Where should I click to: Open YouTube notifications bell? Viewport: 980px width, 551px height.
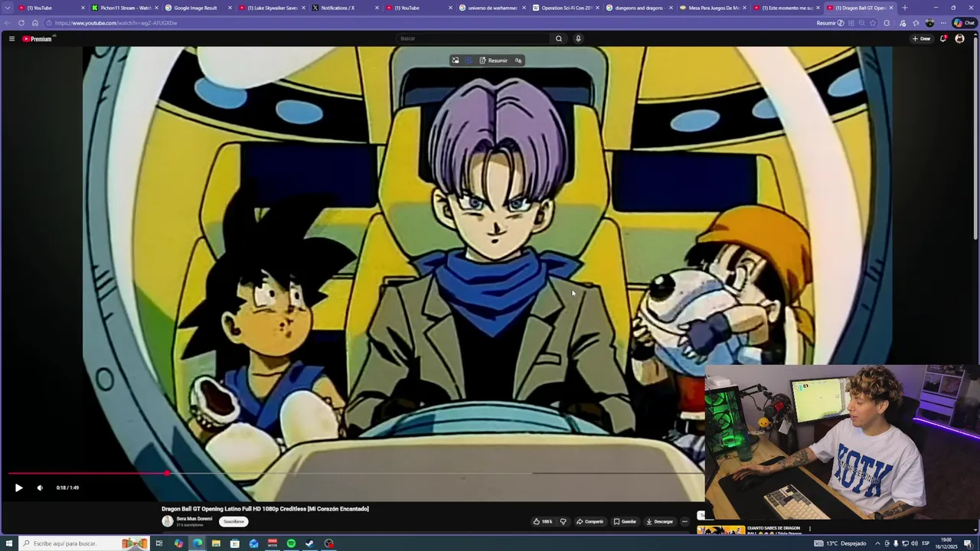click(x=943, y=38)
